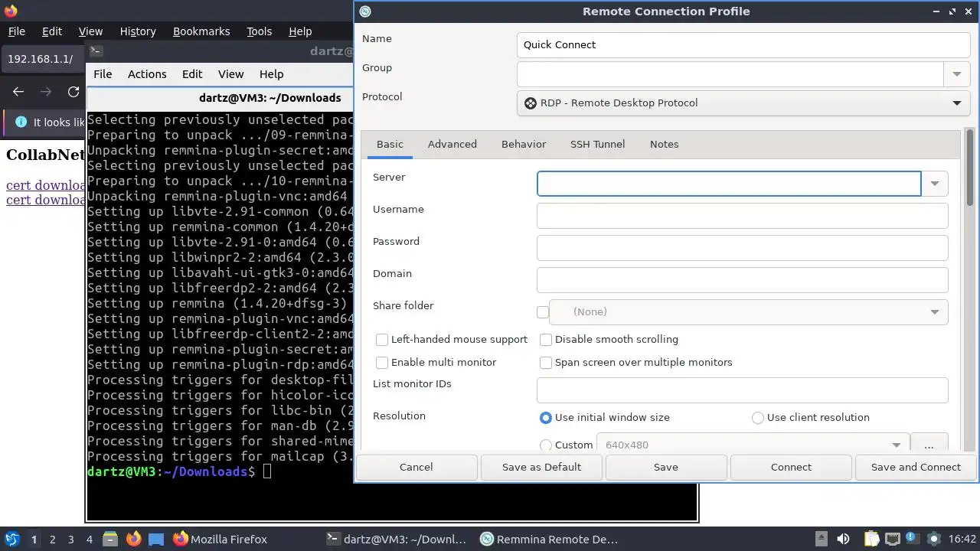The image size is (980, 551).
Task: Click the List monitor IDs field
Action: (x=743, y=390)
